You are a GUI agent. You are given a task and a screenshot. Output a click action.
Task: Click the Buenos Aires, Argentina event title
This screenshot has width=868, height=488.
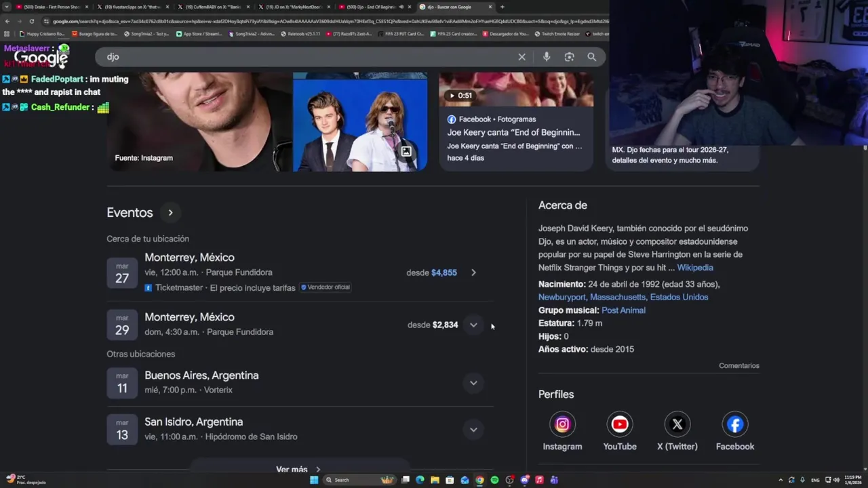pyautogui.click(x=201, y=375)
